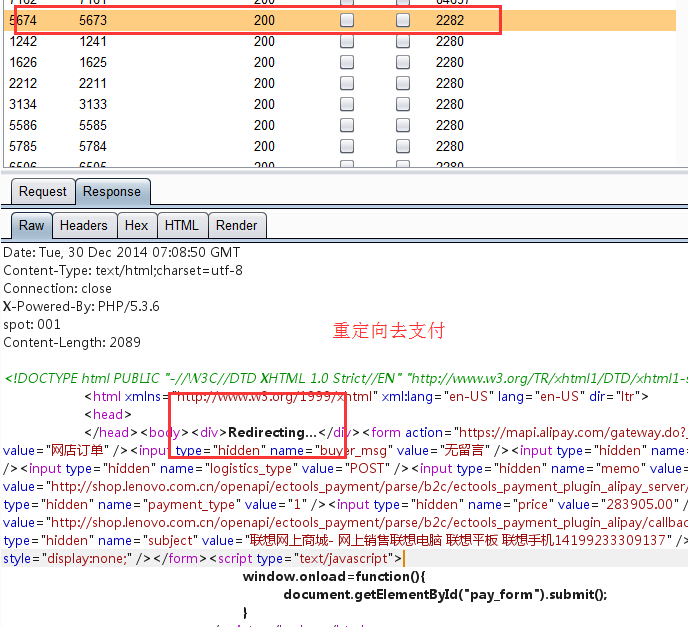
Task: Select length 2280 in the 1242 row
Action: 450,41
